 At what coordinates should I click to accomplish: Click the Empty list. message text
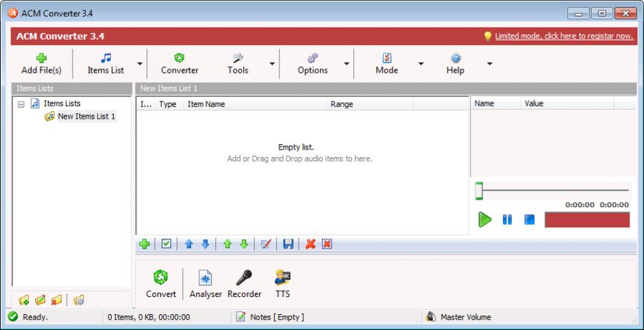click(x=296, y=147)
